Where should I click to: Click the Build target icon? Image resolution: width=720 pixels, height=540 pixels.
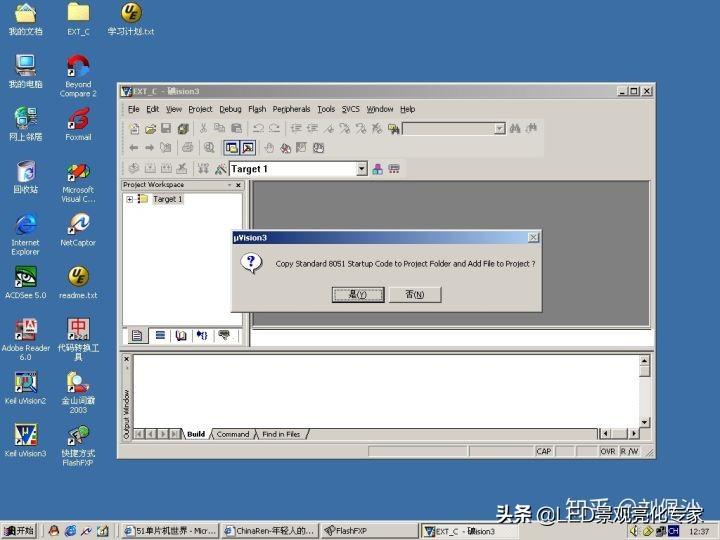150,169
